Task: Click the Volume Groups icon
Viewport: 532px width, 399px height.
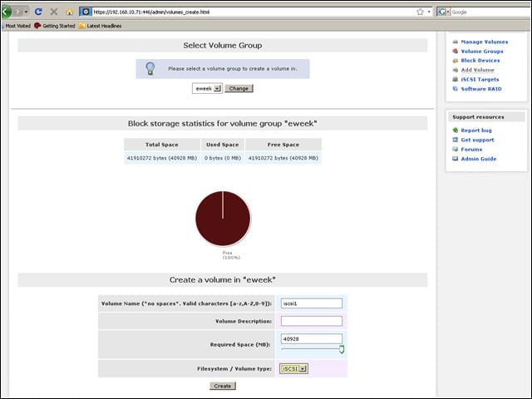Action: tap(456, 52)
